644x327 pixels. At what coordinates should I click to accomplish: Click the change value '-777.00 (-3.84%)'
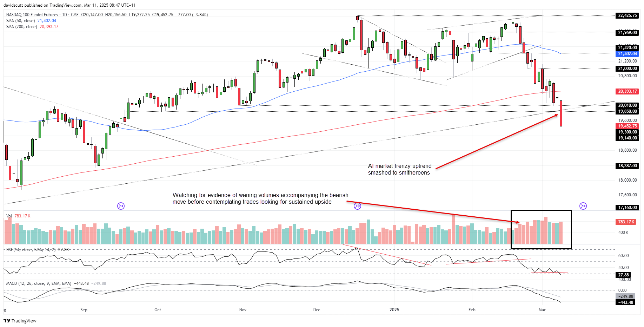(192, 15)
